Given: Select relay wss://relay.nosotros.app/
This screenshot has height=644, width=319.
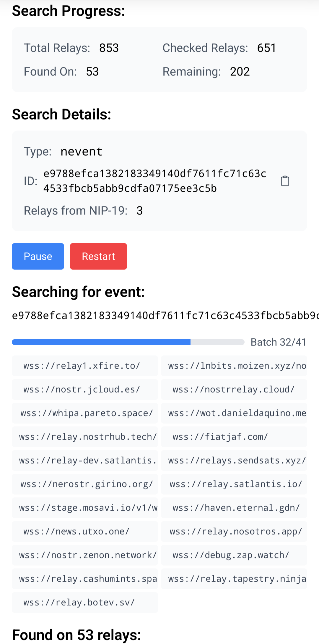Looking at the screenshot, I should point(234,532).
